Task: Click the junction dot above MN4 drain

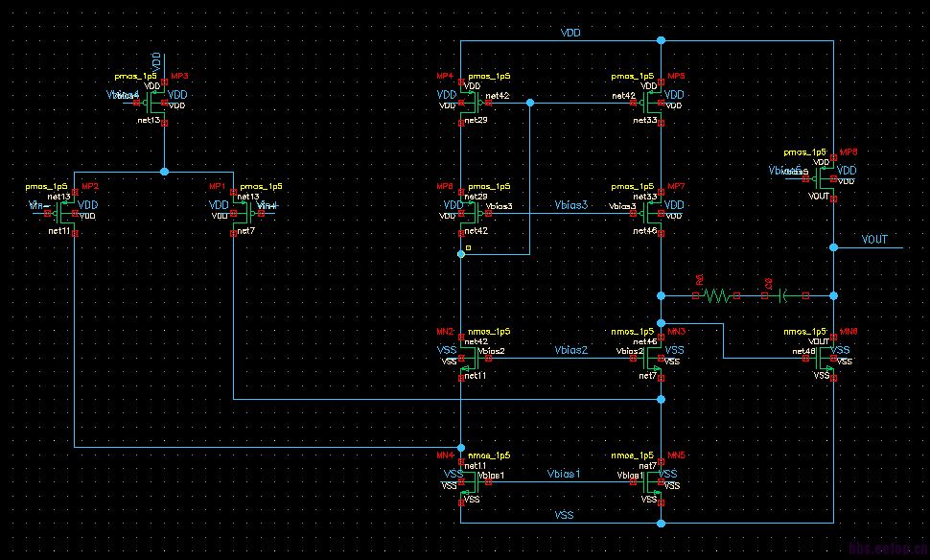Action: (x=461, y=447)
